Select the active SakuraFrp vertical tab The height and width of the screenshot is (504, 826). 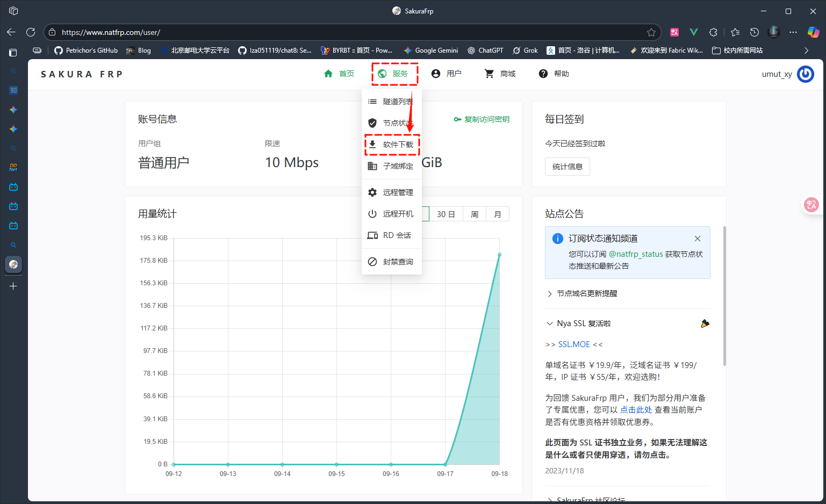[x=13, y=264]
